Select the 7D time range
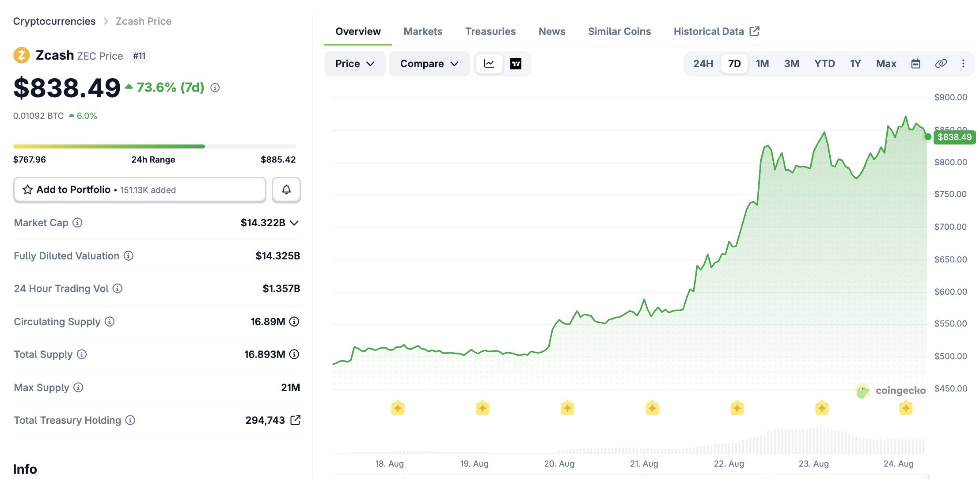The height and width of the screenshot is (479, 980). coord(734,64)
